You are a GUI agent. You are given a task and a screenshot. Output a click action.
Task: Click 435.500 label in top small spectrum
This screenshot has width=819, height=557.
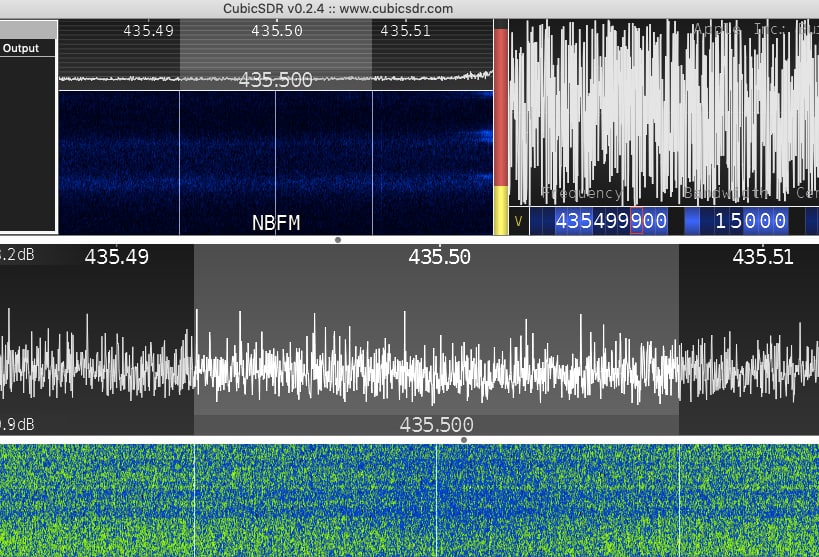click(x=275, y=80)
